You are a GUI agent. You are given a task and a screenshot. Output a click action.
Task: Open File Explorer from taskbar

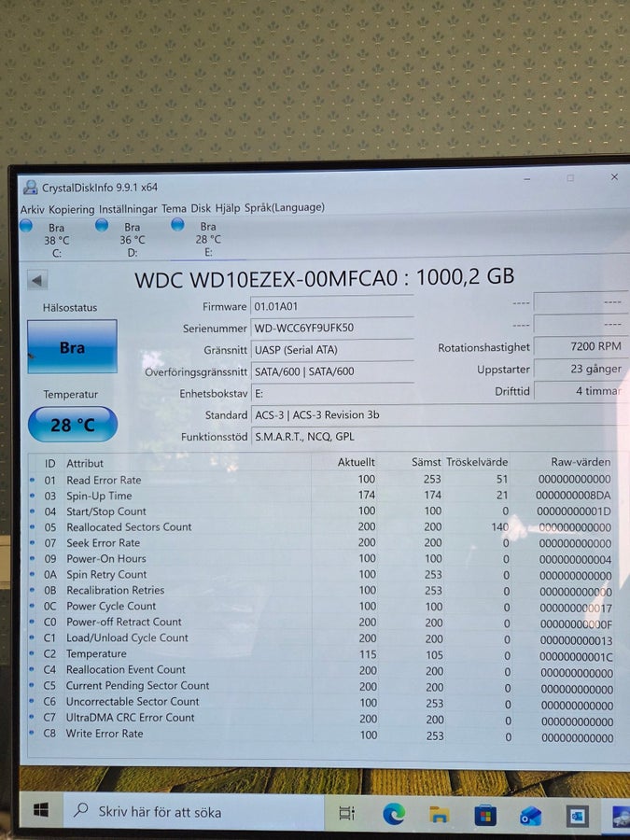pos(440,816)
